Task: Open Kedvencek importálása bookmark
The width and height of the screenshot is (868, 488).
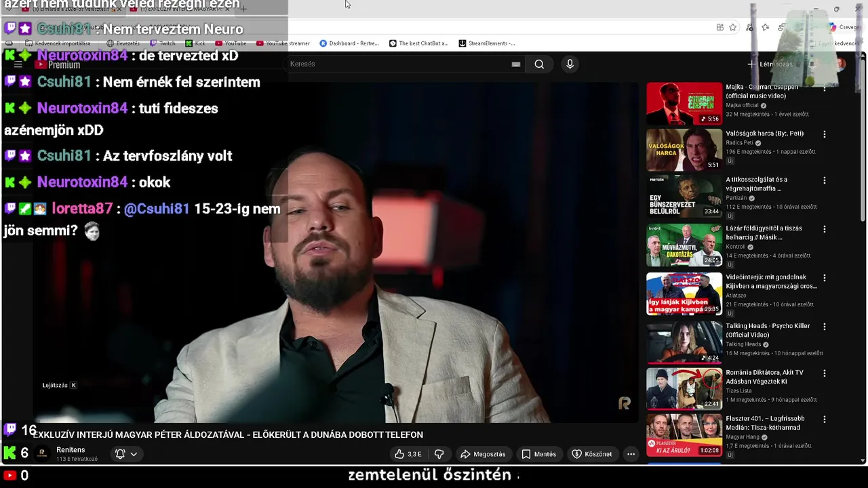Action: (x=58, y=43)
